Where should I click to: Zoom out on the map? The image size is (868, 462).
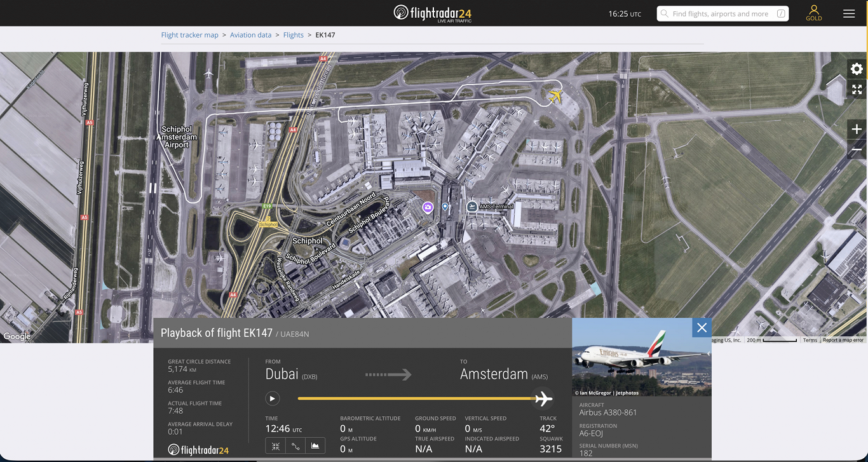(x=857, y=150)
